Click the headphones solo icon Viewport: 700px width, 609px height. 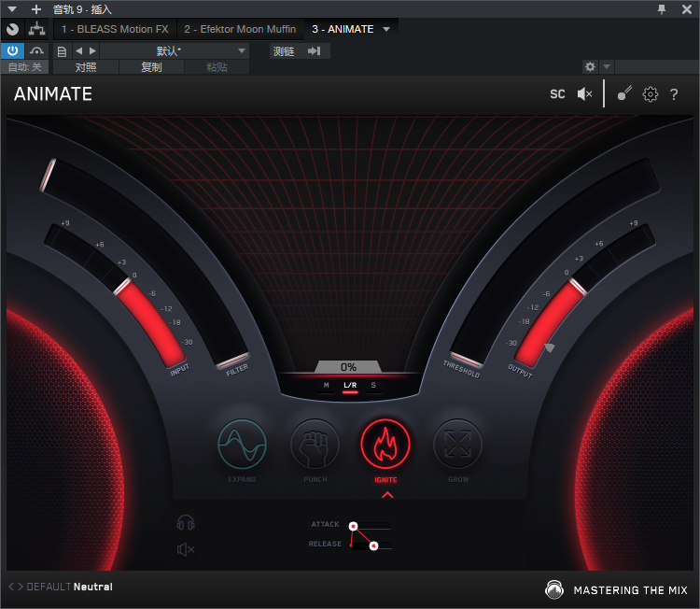[x=186, y=523]
